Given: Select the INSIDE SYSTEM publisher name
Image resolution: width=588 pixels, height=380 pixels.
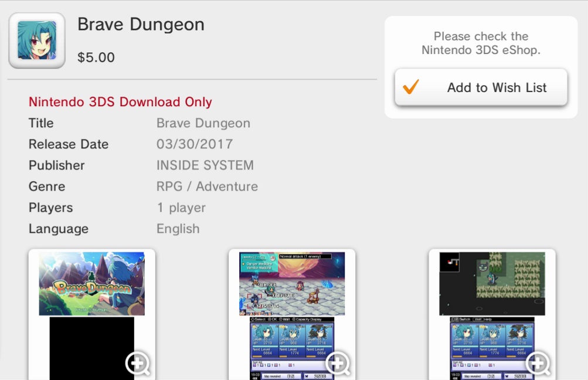Looking at the screenshot, I should click(205, 165).
